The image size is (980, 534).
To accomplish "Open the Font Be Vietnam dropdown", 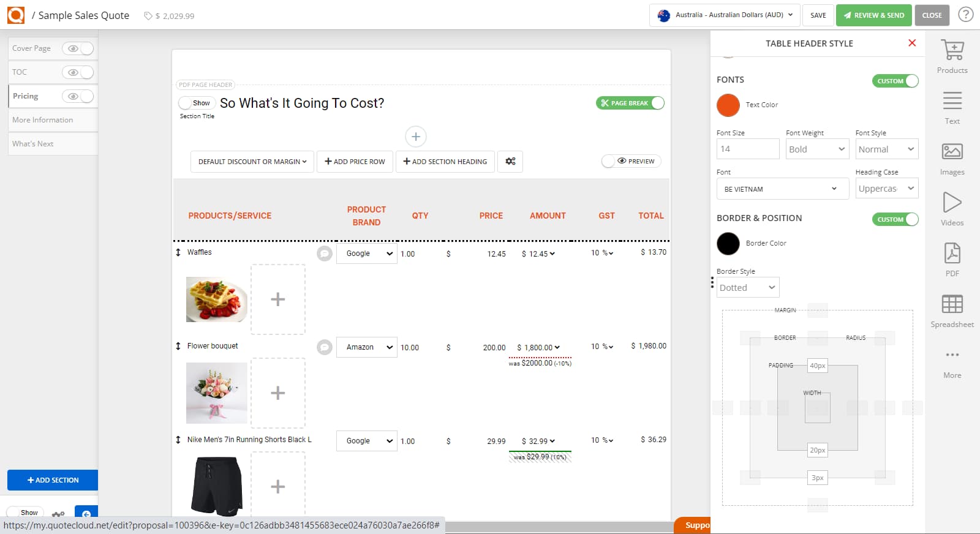I will (782, 189).
